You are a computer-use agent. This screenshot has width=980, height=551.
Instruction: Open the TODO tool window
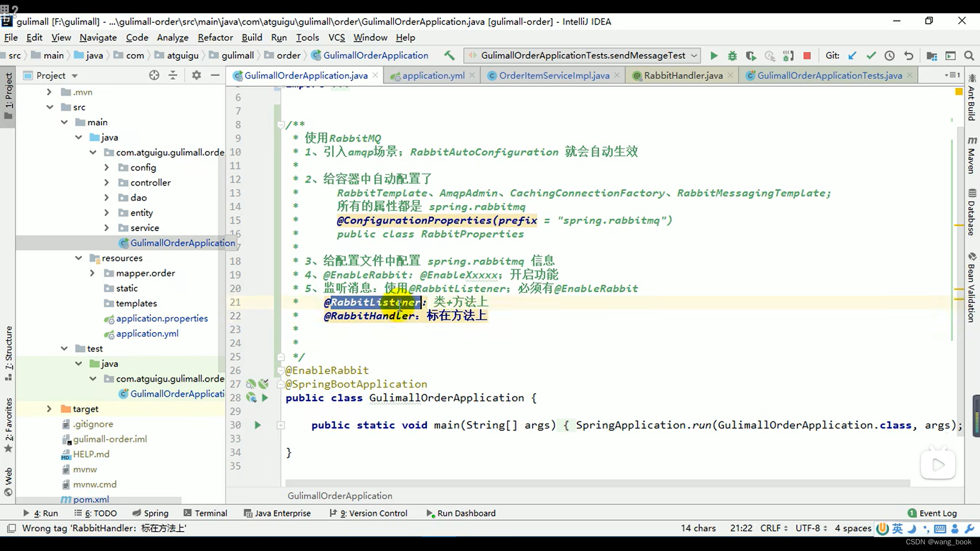point(95,513)
